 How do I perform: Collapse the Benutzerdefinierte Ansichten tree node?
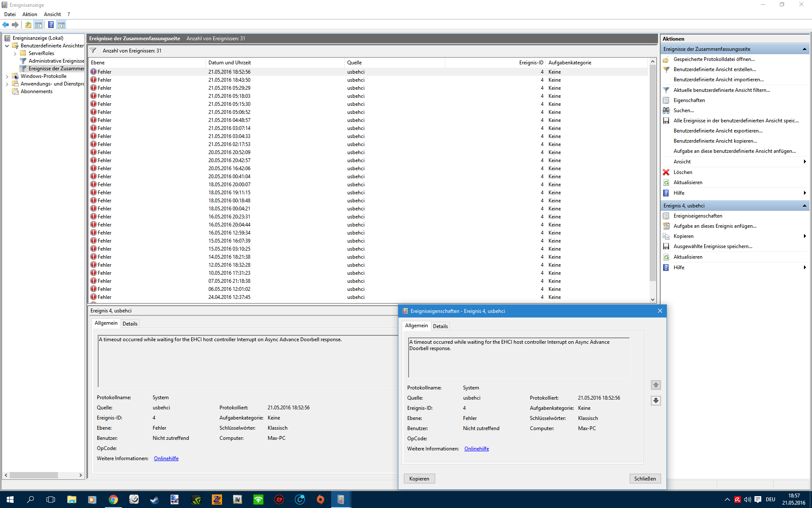pyautogui.click(x=7, y=46)
